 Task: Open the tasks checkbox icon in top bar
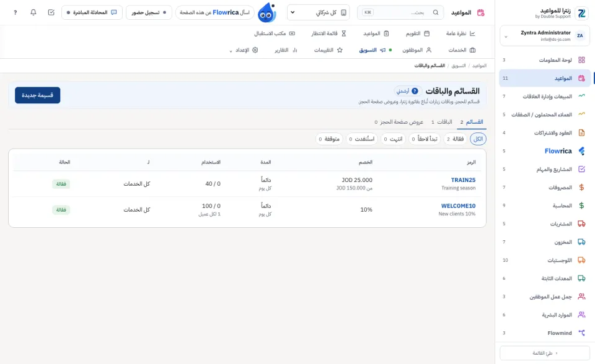click(x=51, y=12)
